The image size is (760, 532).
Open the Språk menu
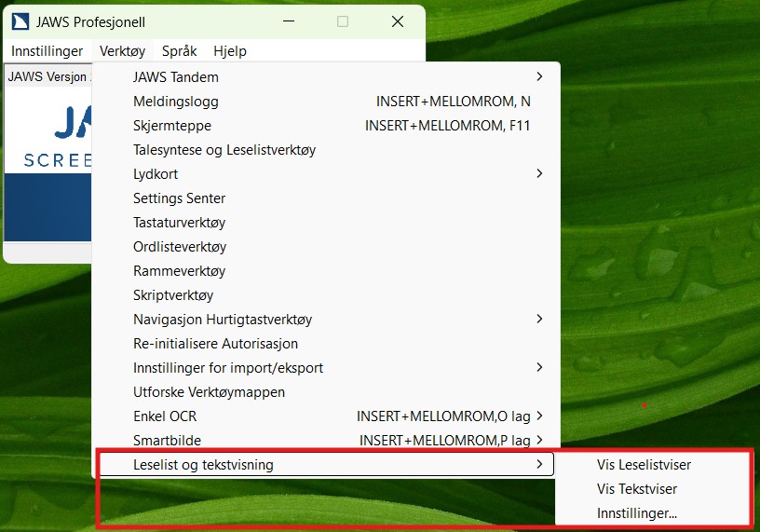[x=180, y=51]
